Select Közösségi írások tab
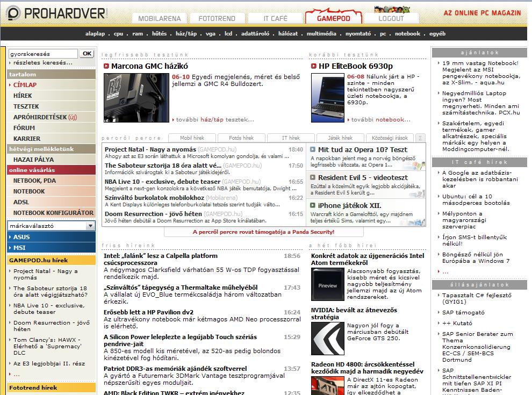The image size is (532, 395). click(390, 138)
